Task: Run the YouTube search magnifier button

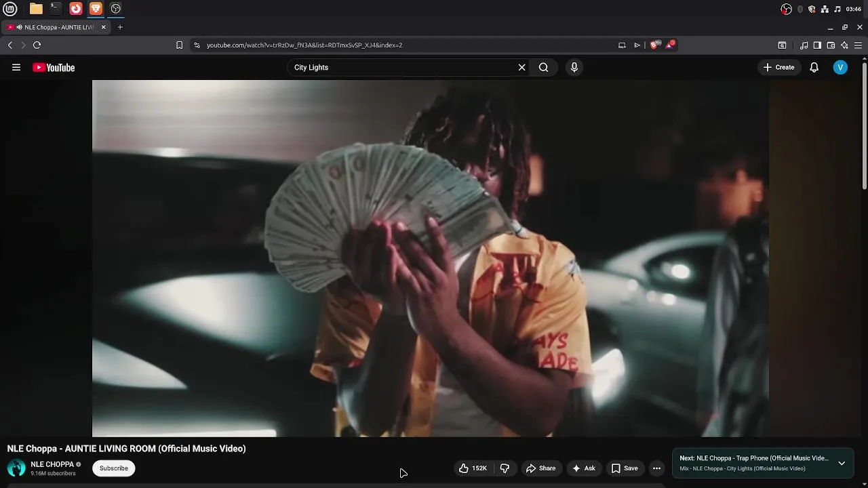Action: pos(544,67)
